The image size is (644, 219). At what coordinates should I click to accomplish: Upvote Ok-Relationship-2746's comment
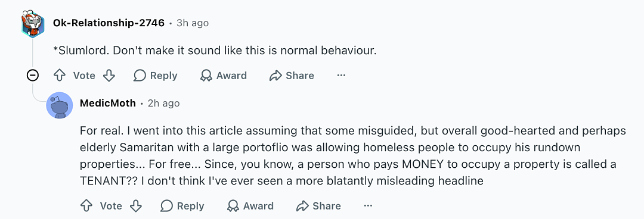[x=60, y=76]
